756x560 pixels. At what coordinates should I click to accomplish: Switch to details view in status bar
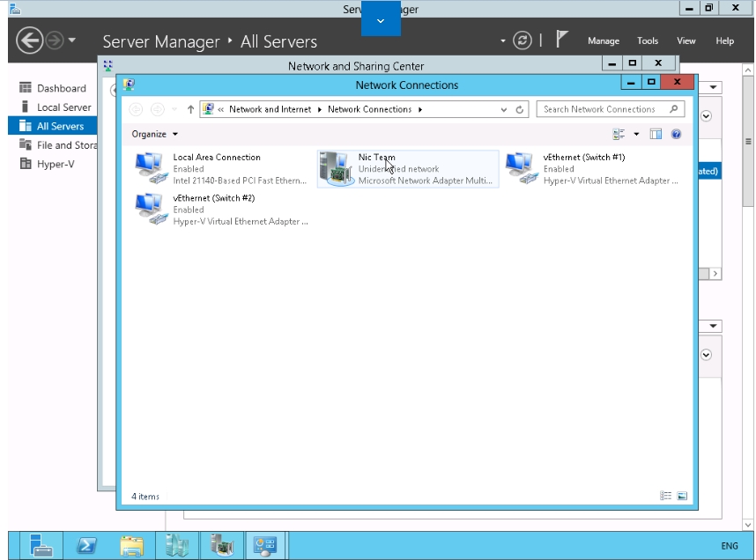pos(666,497)
